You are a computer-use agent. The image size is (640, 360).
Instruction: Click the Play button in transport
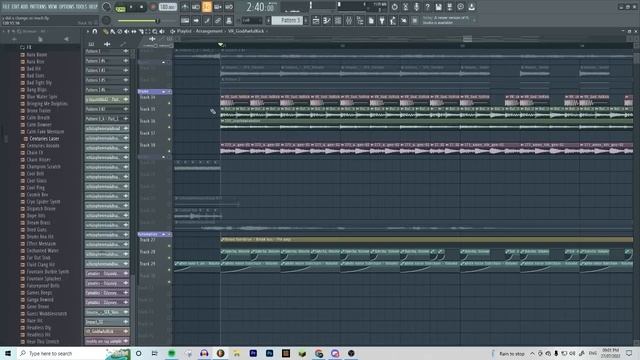pyautogui.click(x=131, y=7)
